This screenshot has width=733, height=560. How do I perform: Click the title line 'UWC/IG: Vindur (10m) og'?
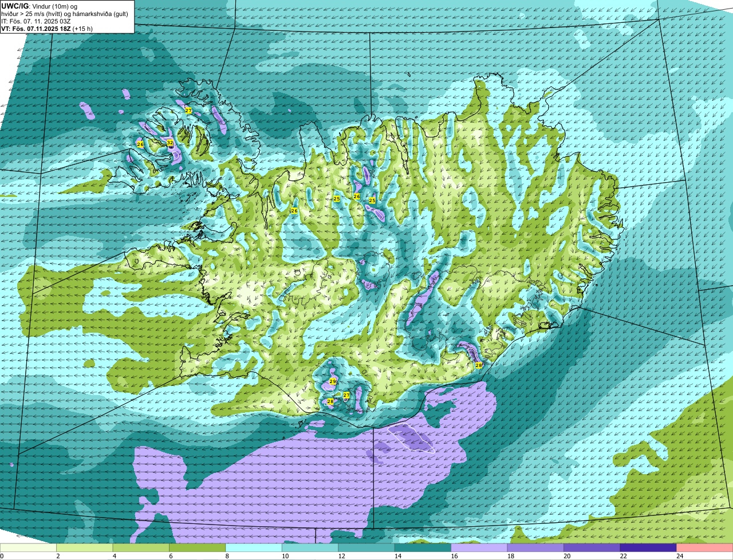pyautogui.click(x=39, y=6)
